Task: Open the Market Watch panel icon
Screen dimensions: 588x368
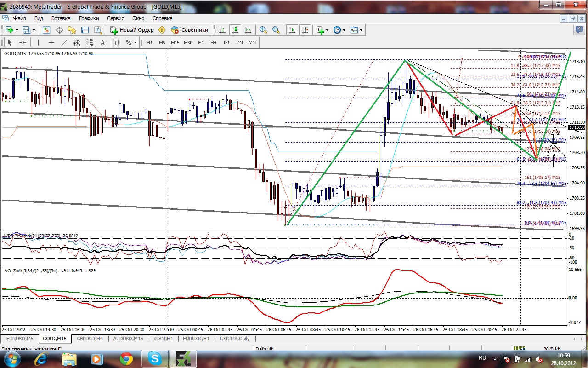Action: pos(46,30)
